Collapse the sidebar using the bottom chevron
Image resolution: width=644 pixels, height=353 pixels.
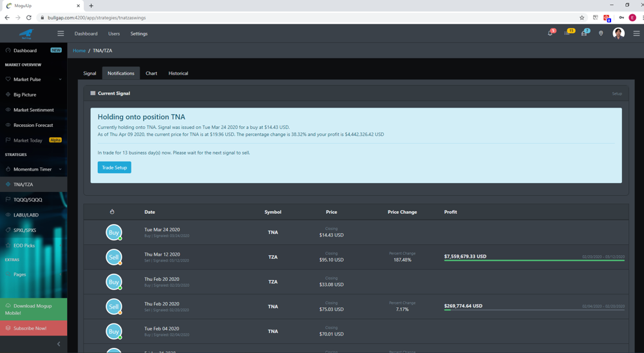click(x=59, y=344)
